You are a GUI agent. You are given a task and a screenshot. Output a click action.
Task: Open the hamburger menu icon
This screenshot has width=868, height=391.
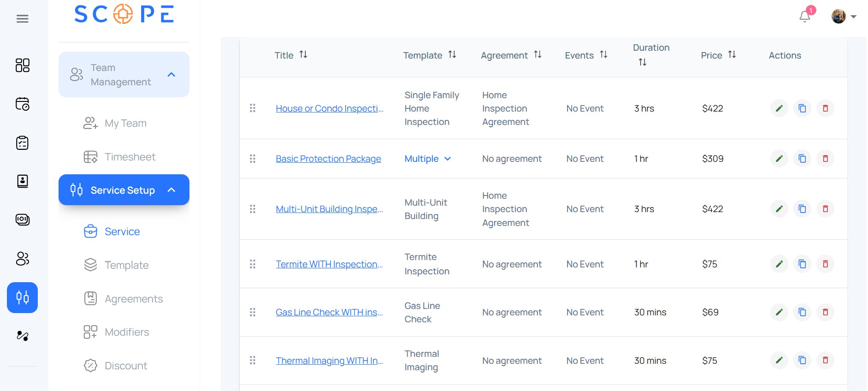tap(22, 19)
